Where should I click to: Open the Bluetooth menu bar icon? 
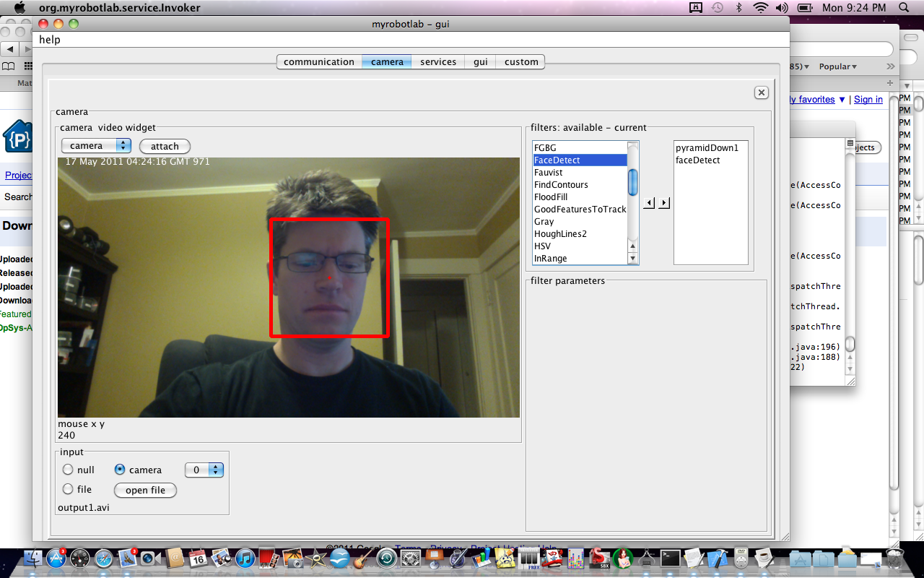click(x=738, y=8)
